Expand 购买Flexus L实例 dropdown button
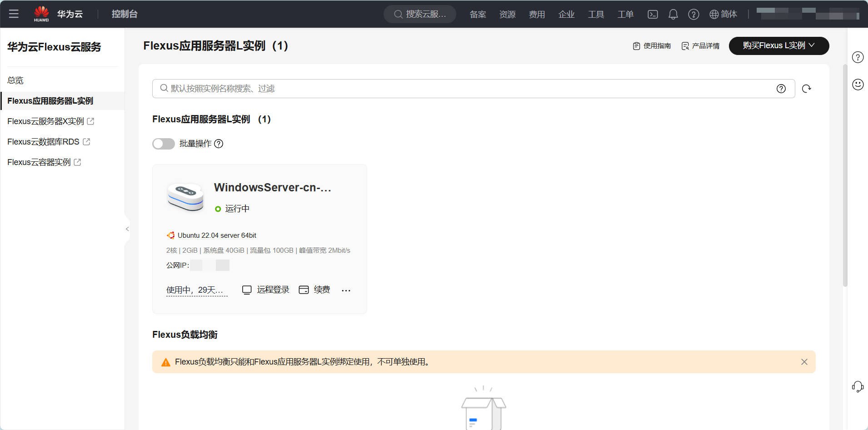This screenshot has height=430, width=868. coord(778,45)
